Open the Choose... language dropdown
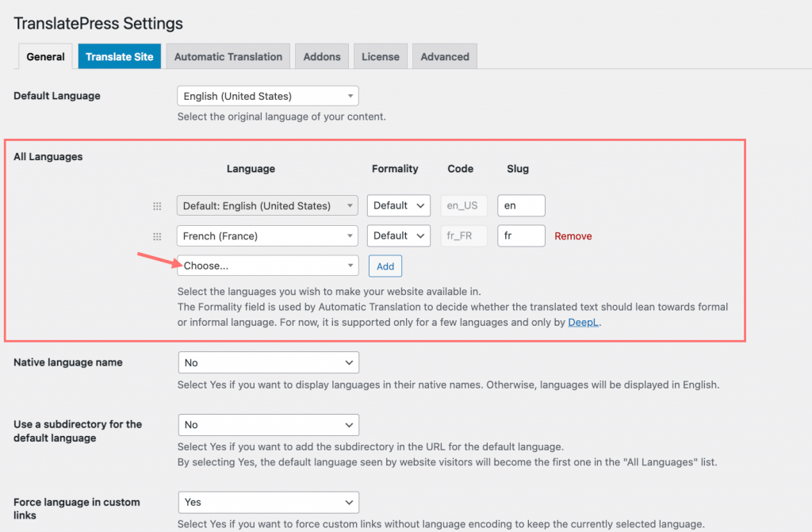The width and height of the screenshot is (812, 532). point(267,266)
